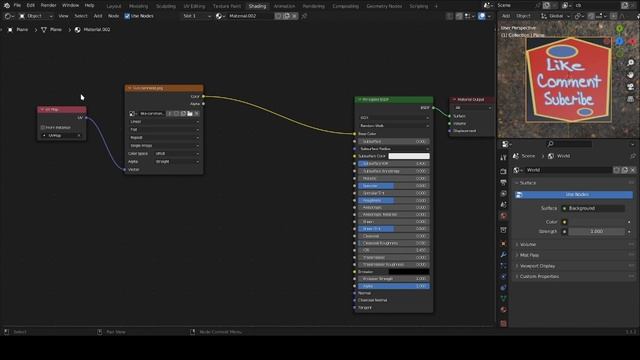640x360 pixels.
Task: Duplicate Material.002 with the new material icon
Action: pos(287,16)
